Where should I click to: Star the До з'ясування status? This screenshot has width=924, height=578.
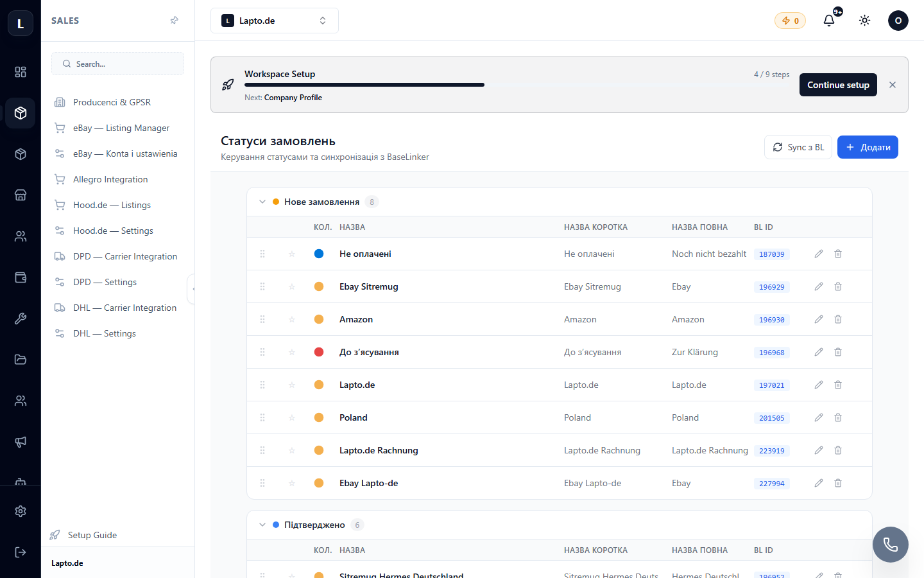292,352
